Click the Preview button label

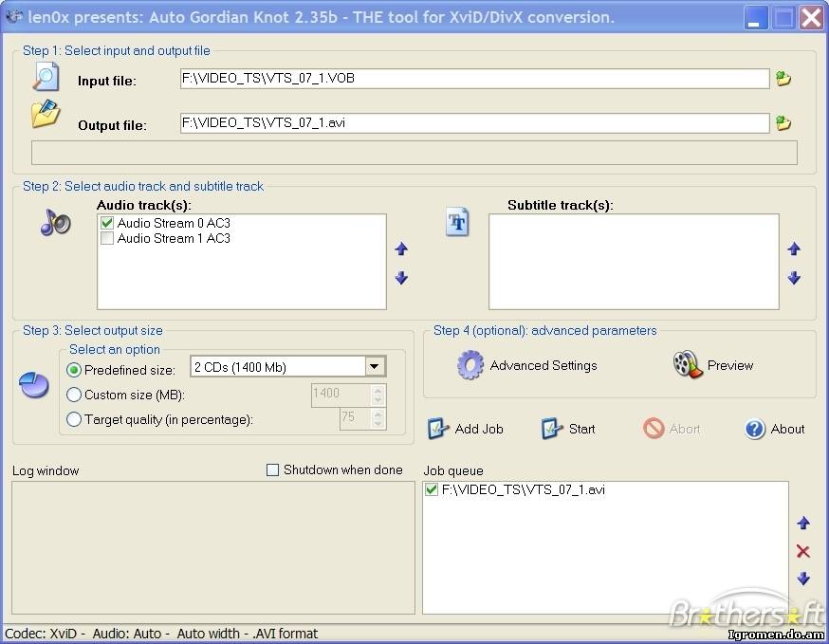point(729,365)
